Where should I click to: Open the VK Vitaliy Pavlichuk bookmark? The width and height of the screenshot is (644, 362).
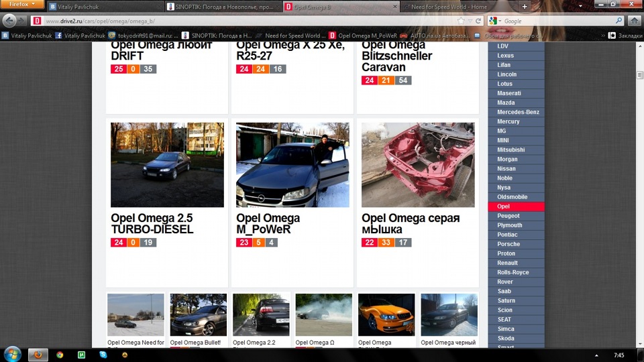(27, 36)
